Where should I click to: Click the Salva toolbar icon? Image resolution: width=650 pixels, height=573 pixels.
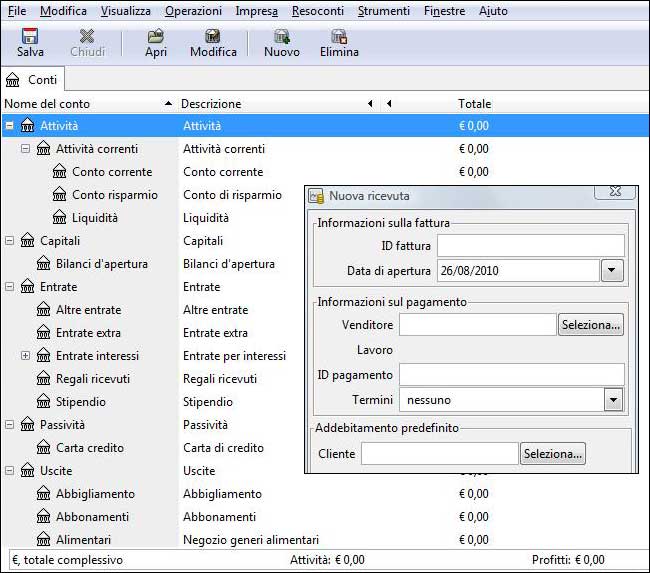(x=30, y=36)
